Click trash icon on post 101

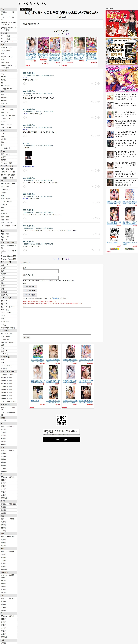click(95, 102)
